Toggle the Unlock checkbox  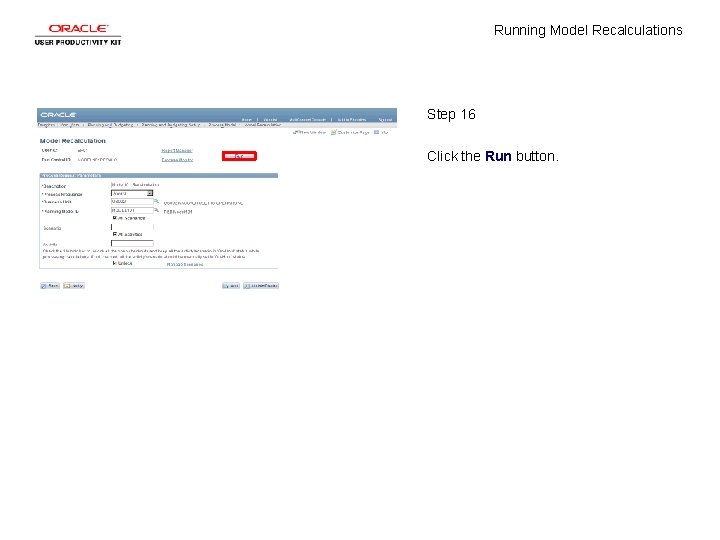pos(115,264)
